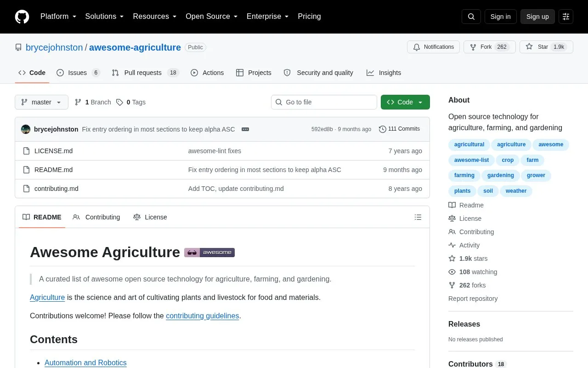
Task: Open the Projects tab
Action: (254, 73)
